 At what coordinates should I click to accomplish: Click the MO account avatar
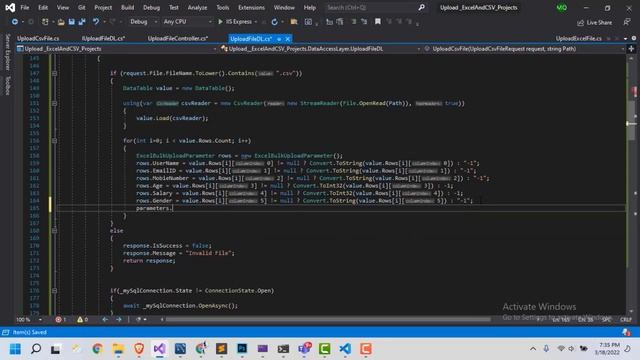[562, 7]
